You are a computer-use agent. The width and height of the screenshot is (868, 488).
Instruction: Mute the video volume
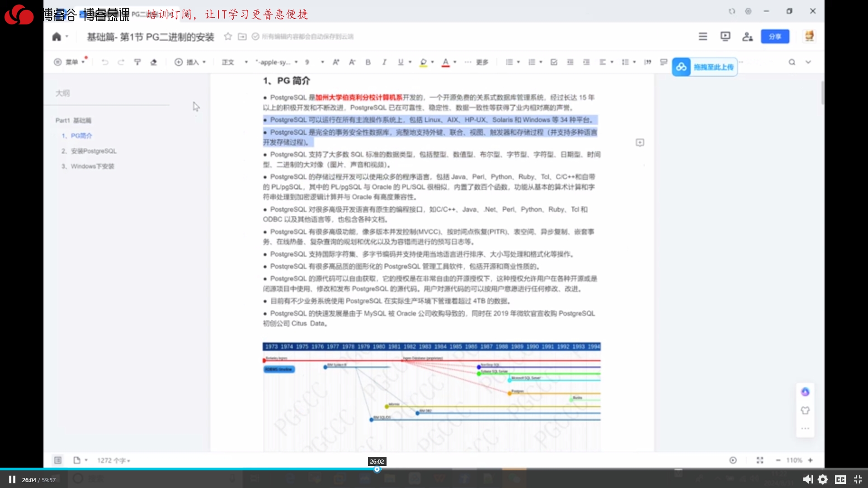click(807, 479)
